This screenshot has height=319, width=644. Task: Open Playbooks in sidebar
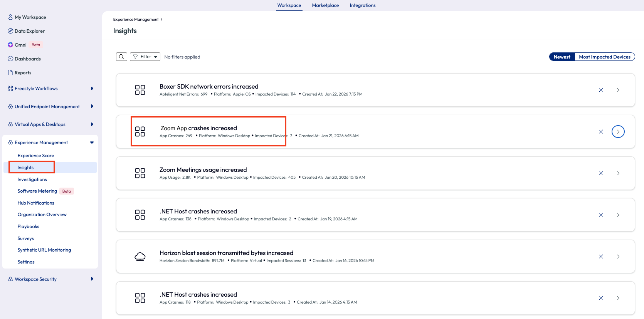(28, 226)
